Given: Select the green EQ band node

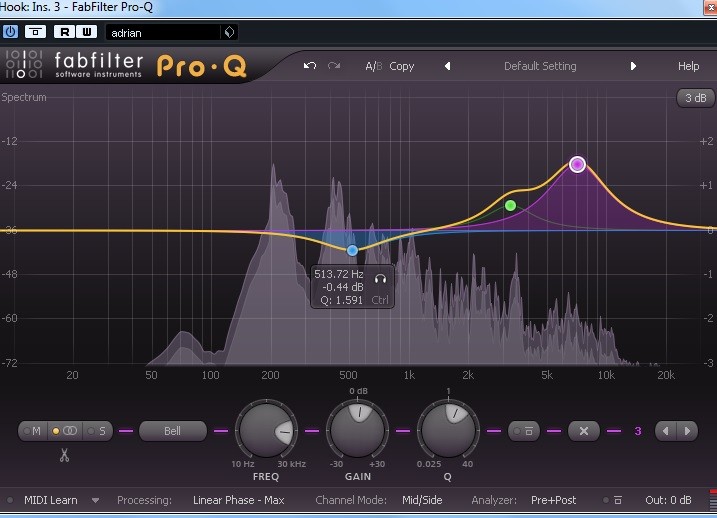Looking at the screenshot, I should click(510, 206).
